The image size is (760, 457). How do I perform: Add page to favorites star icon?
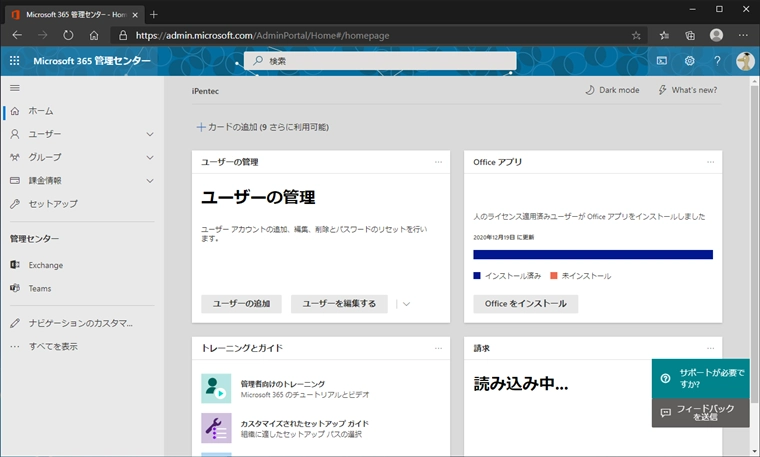click(636, 35)
